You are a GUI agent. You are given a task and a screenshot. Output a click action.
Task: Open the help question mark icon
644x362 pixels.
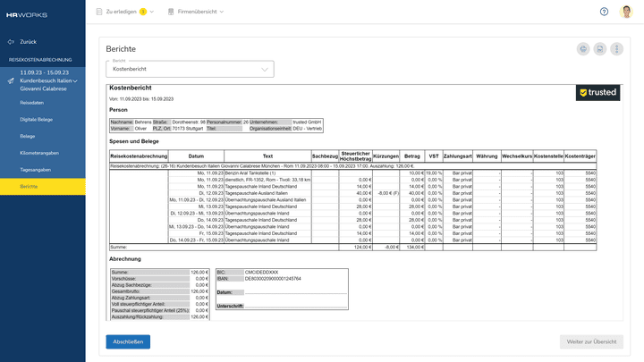604,12
